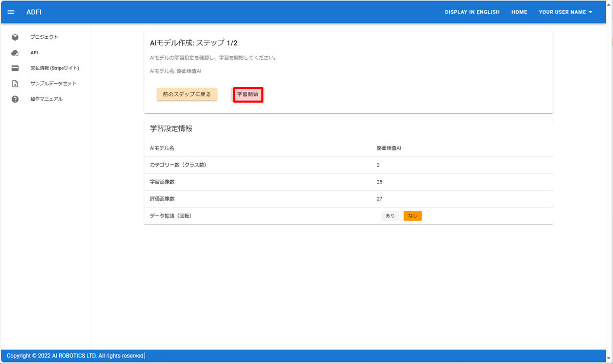Screen dimensions: 613x364
Task: Open the hamburger navigation menu
Action: pyautogui.click(x=11, y=12)
